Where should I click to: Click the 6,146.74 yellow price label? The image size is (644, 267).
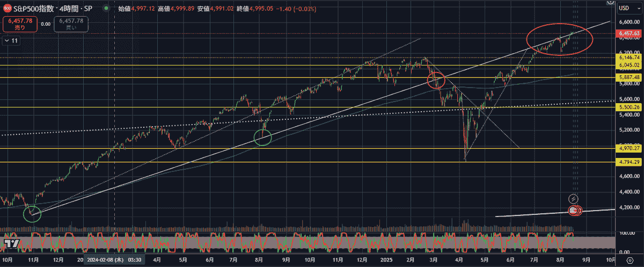pyautogui.click(x=629, y=57)
